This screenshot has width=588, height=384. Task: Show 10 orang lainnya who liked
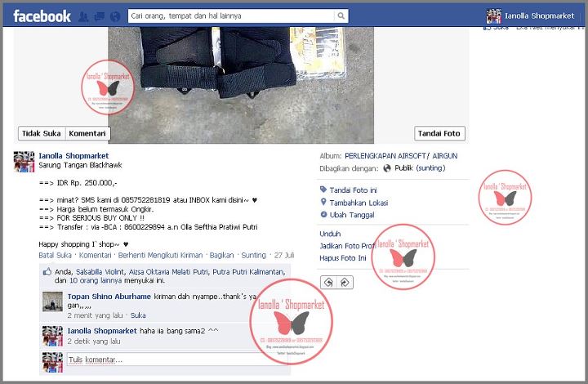click(x=96, y=280)
